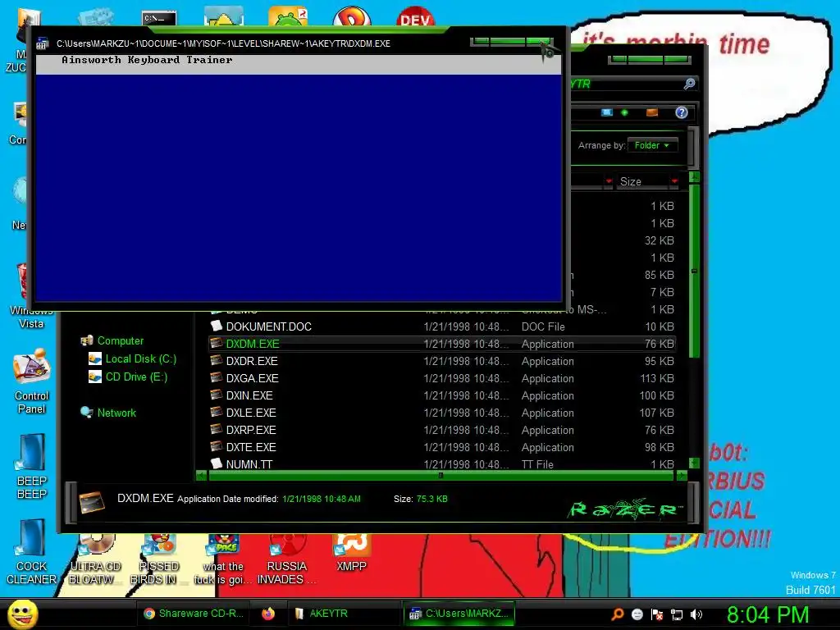Open CD Drive (E:) in navigation pane
Viewport: 840px width, 630px height.
pos(129,377)
